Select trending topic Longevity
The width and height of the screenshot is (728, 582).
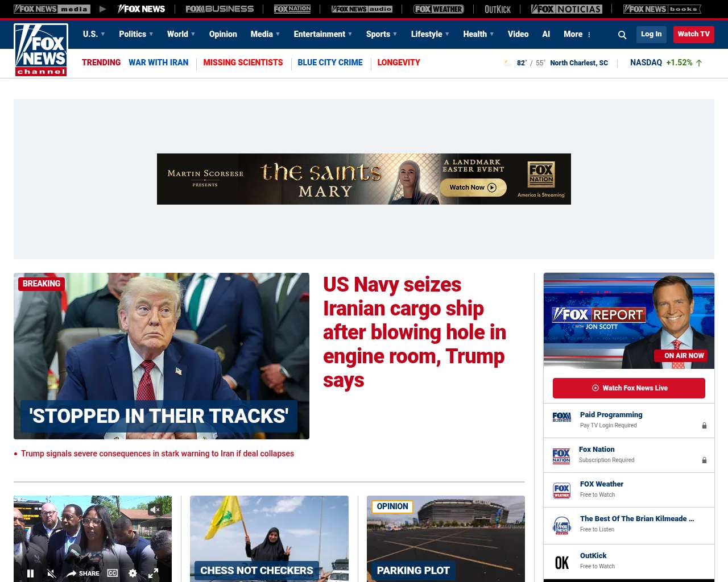pyautogui.click(x=399, y=63)
